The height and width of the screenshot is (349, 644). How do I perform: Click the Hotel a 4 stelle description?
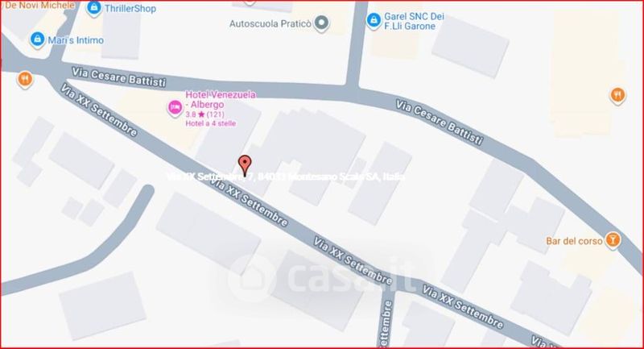coord(211,123)
